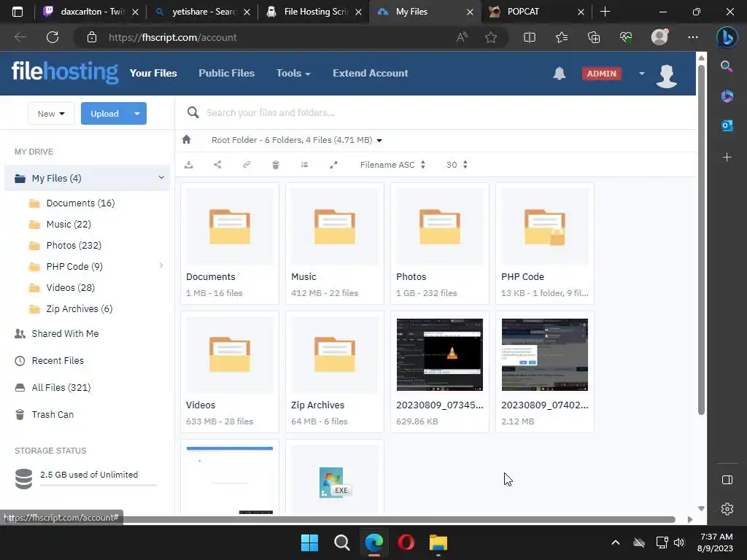747x560 pixels.
Task: Switch to File Hosting Script tab
Action: pyautogui.click(x=314, y=12)
